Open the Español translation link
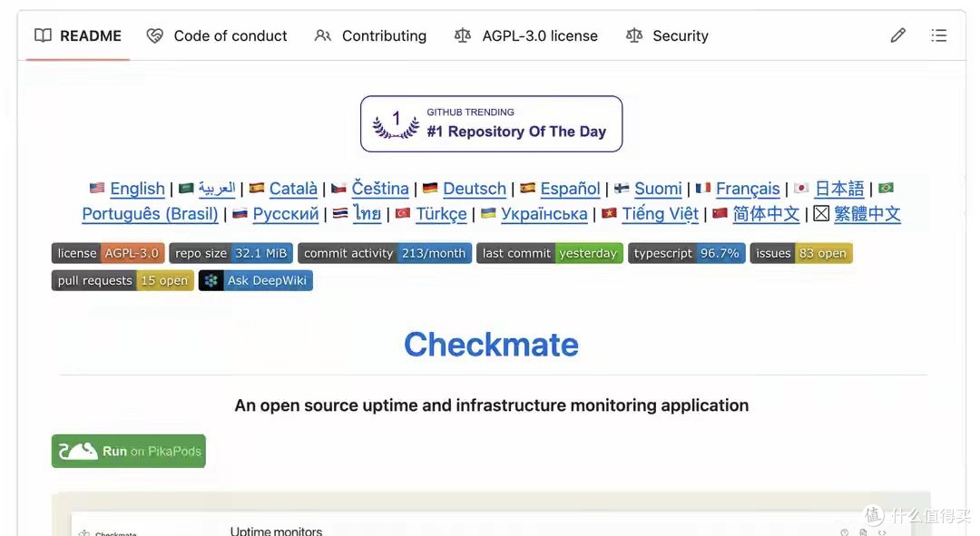 [570, 188]
